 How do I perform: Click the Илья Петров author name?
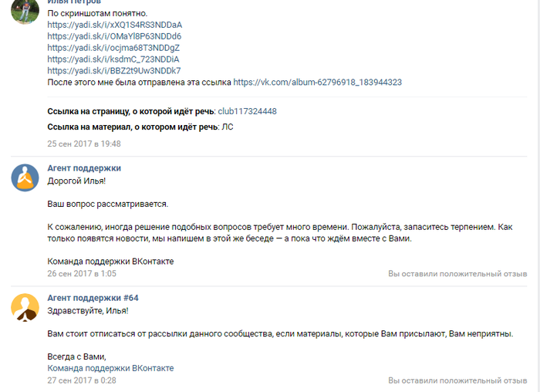coord(74,2)
